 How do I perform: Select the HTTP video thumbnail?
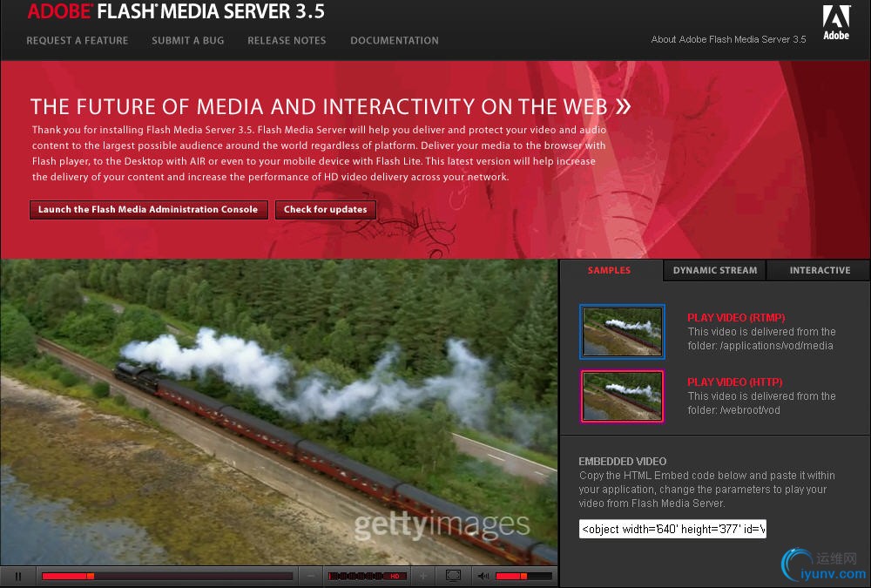tap(622, 396)
